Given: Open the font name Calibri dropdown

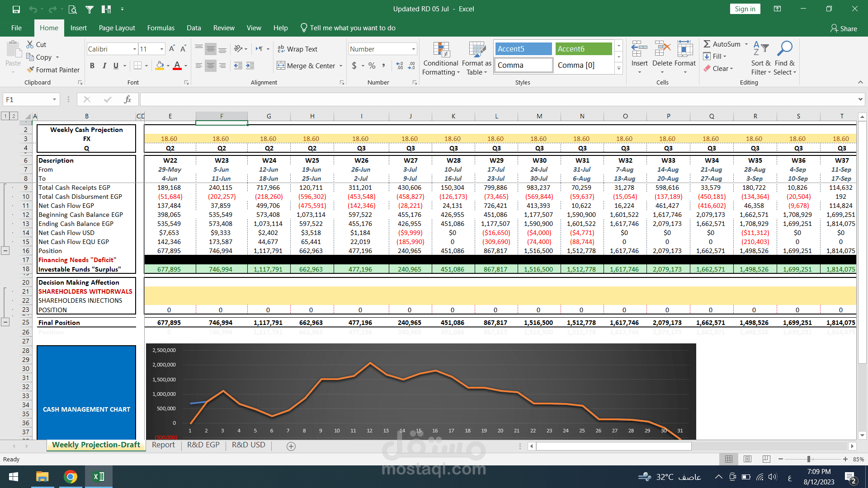Looking at the screenshot, I should coord(135,49).
